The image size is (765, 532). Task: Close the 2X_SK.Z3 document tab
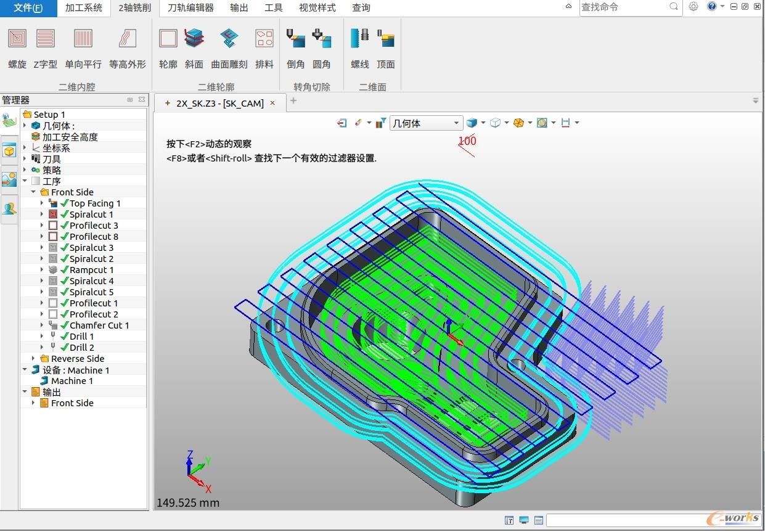point(273,103)
